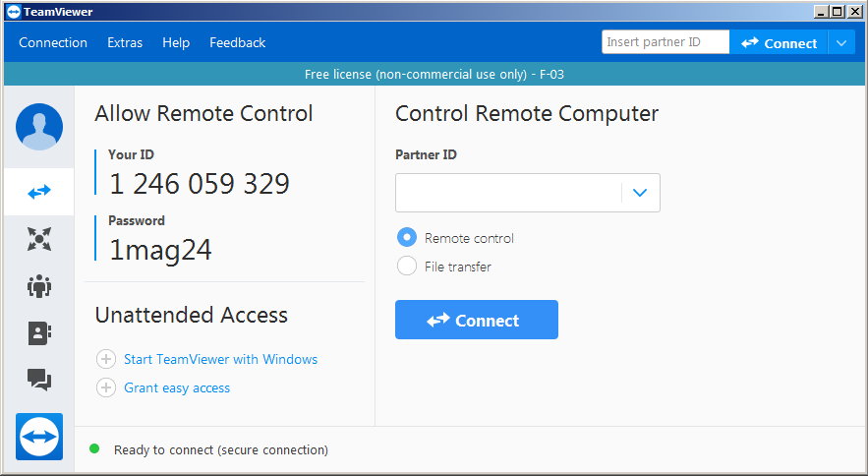Focus the Insert partner ID field

(x=665, y=42)
